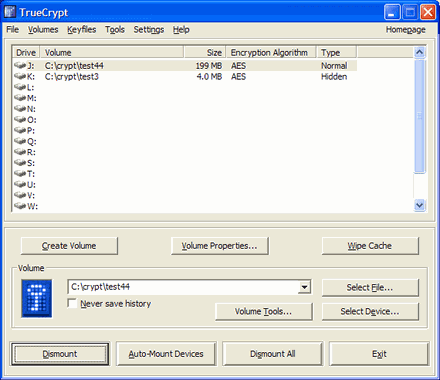Select the L: drive slot icon
Screen dimensions: 440x380
[x=20, y=87]
